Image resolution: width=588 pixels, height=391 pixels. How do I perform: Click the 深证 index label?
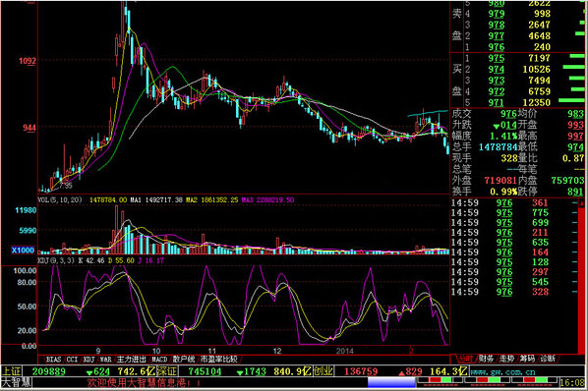[x=167, y=371]
